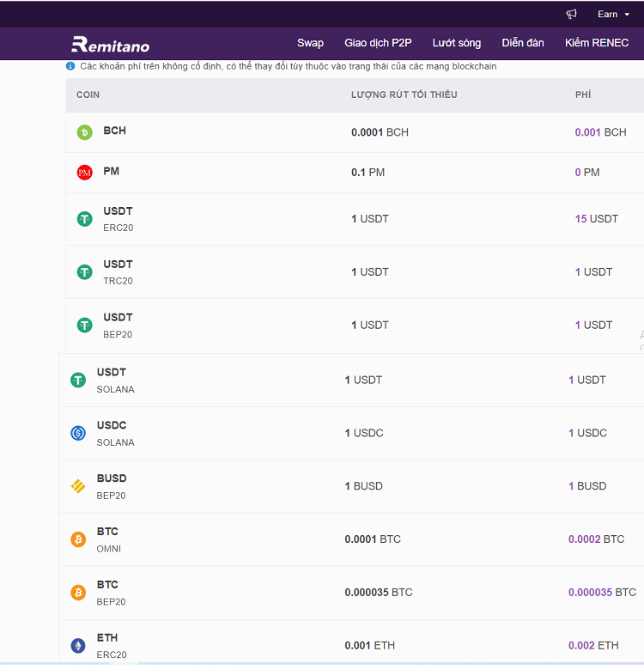Click the COIN column header
This screenshot has width=644, height=670.
pos(88,94)
